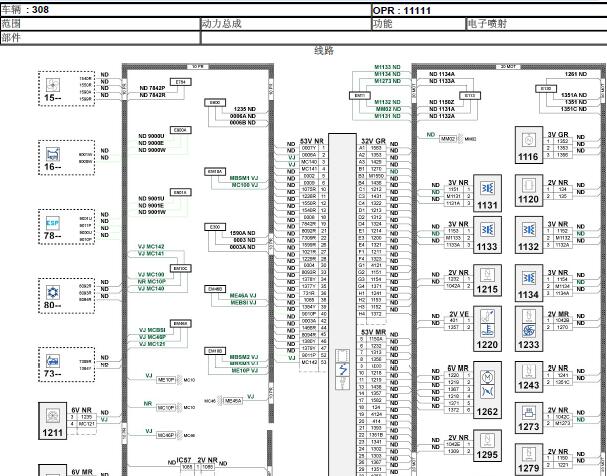Click the car icon in block 73--

[x=53, y=361]
